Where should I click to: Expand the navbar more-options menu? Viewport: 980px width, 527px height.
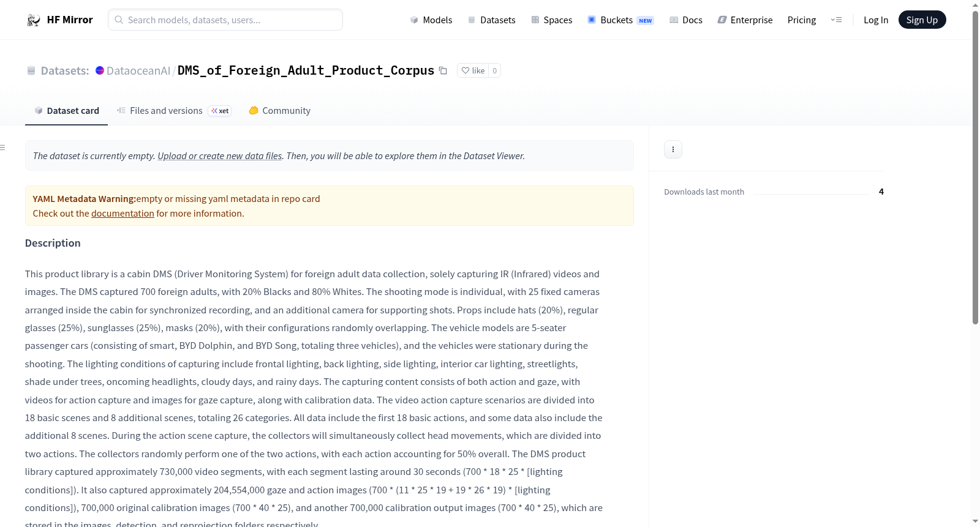836,20
